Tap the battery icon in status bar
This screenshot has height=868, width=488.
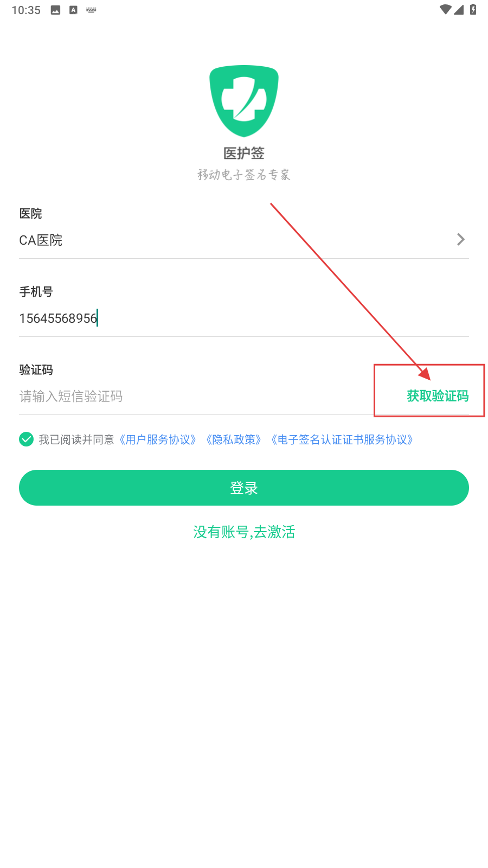click(x=473, y=9)
